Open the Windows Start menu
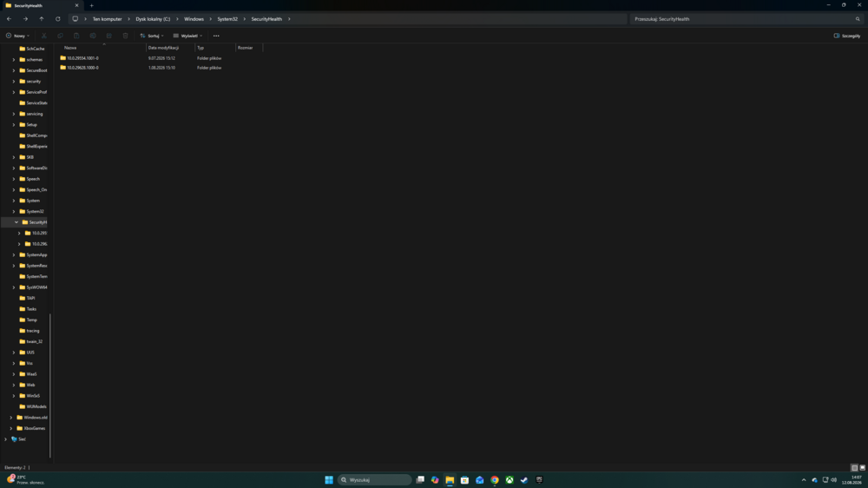Image resolution: width=868 pixels, height=488 pixels. pos(329,479)
